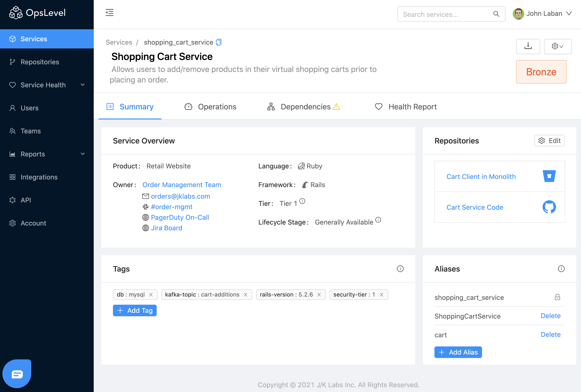The image size is (581, 392).
Task: Click the Tags section info icon
Action: point(400,269)
